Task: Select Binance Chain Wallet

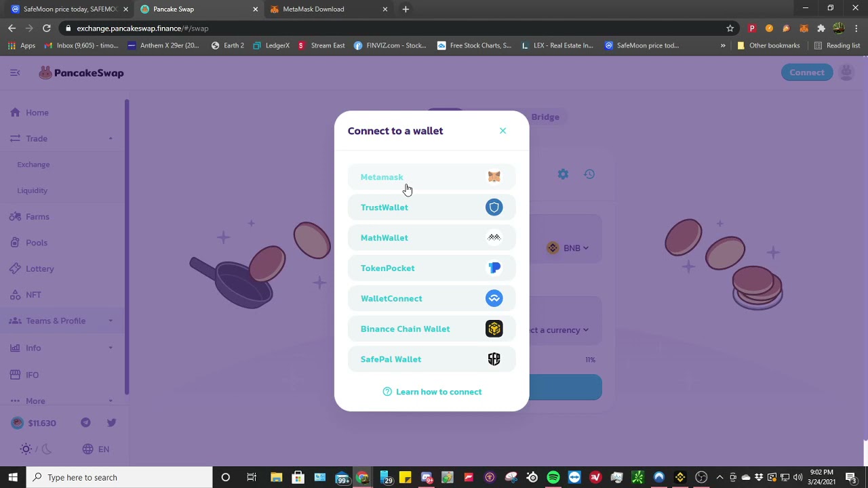Action: point(431,329)
